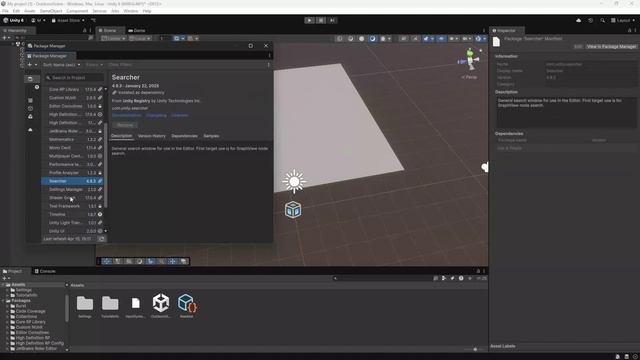Open the Version History tab in Package Manager
Screen dimensions: 640x360
click(151, 136)
